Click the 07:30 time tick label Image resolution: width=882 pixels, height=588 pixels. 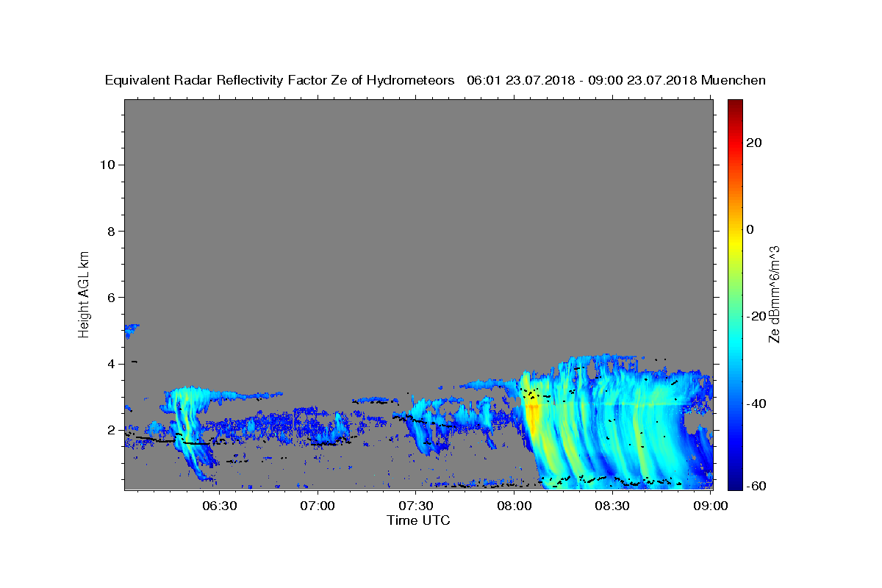pyautogui.click(x=416, y=506)
